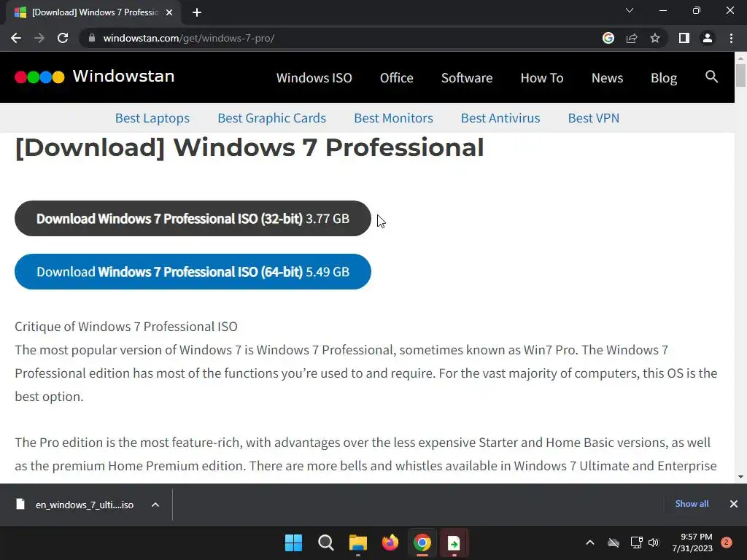Click text 'Critique of Windows 7 Professional ISO'

126,327
